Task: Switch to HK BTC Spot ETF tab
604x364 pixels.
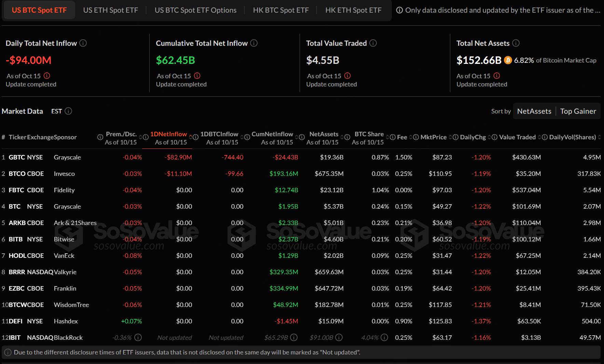Action: point(280,10)
